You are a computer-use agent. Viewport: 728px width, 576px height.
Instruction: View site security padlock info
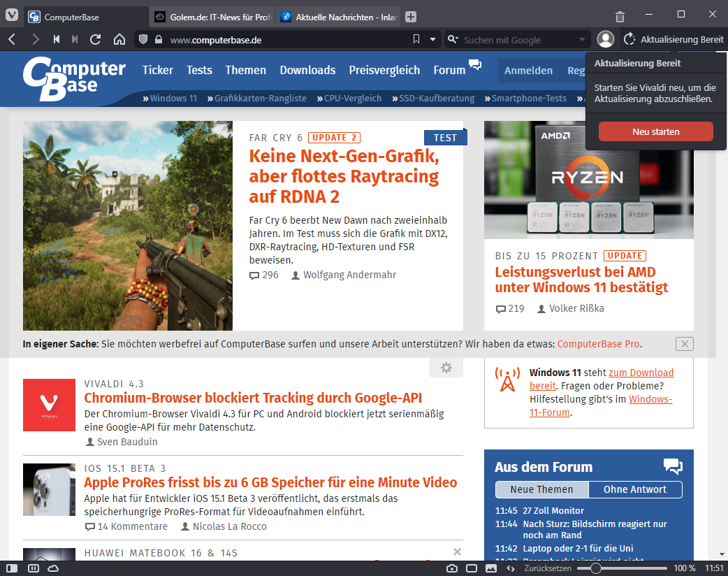[159, 39]
